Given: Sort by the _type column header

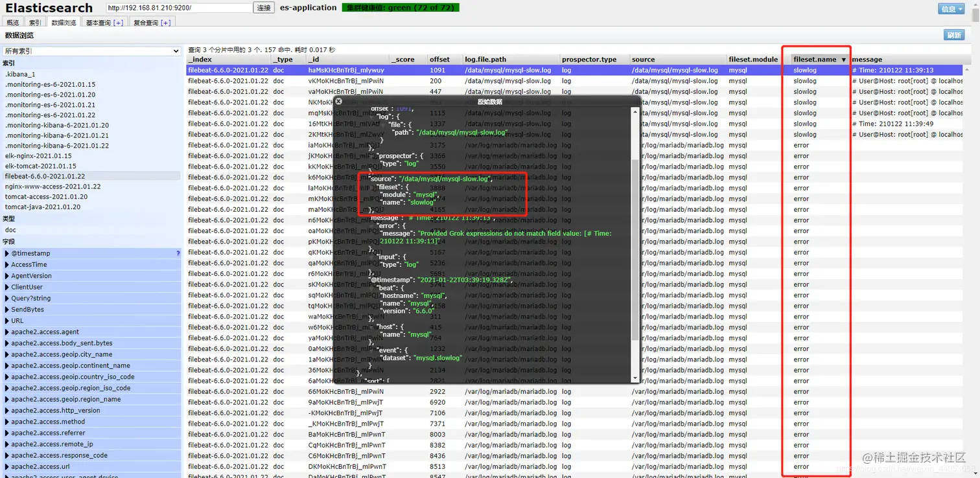Looking at the screenshot, I should 289,60.
